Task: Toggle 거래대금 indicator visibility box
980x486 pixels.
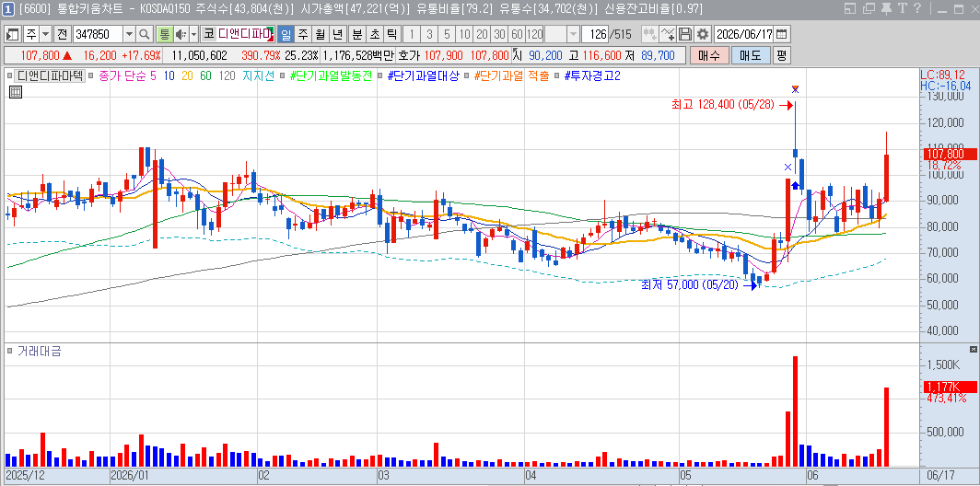Action: 9,351
